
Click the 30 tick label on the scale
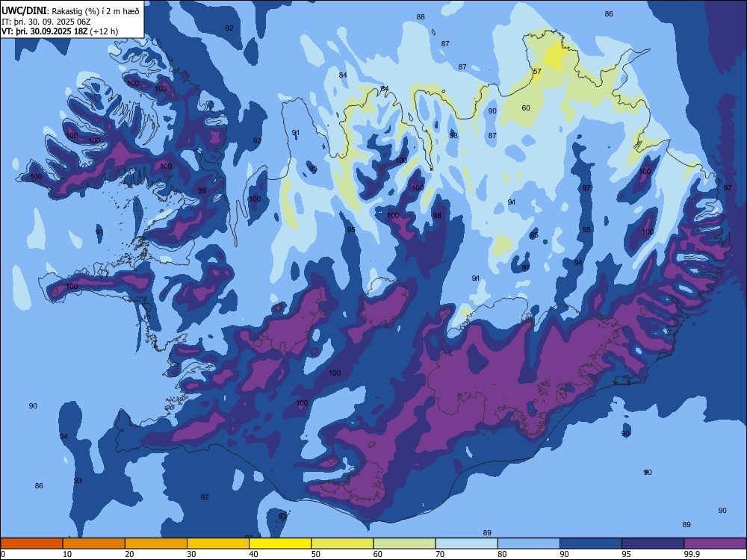tap(191, 554)
